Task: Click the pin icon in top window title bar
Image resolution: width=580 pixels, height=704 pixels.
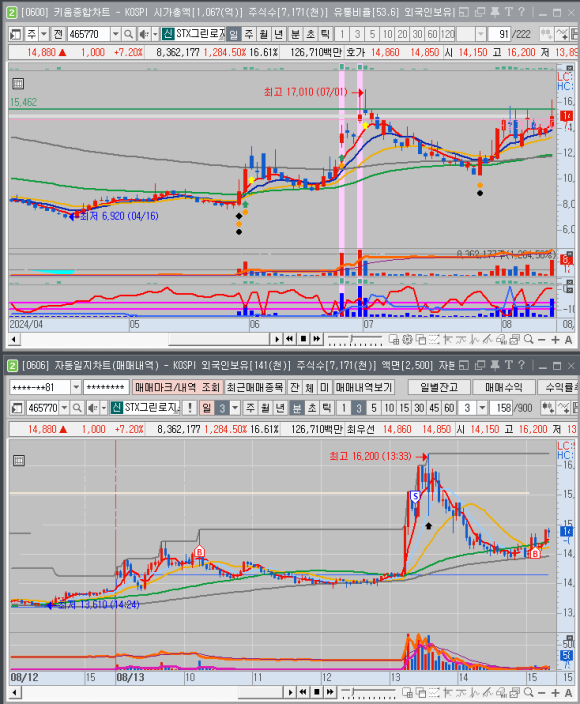Action: pyautogui.click(x=495, y=12)
